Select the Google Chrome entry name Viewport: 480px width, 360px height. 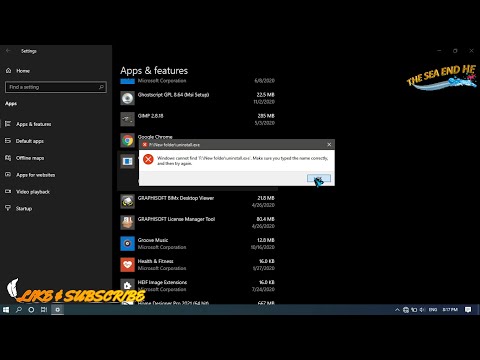pyautogui.click(x=155, y=137)
